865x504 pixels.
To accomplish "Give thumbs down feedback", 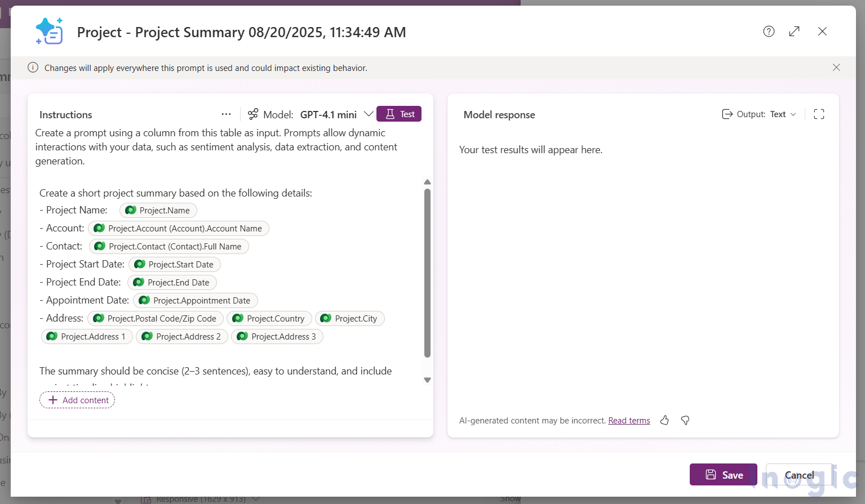I will 685,420.
